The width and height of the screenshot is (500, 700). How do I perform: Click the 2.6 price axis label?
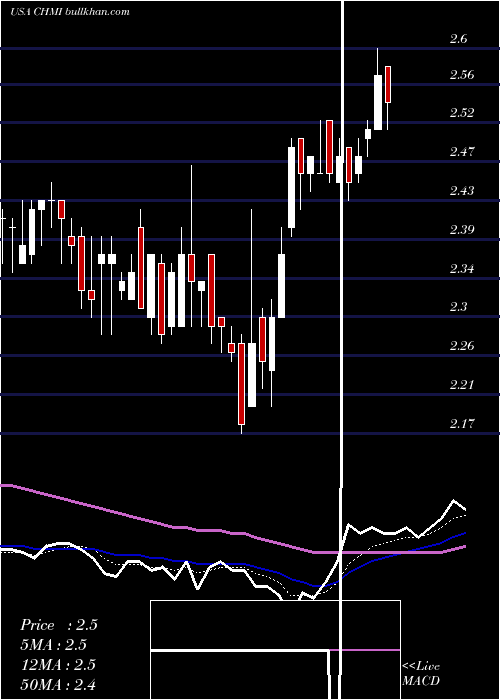pos(458,39)
